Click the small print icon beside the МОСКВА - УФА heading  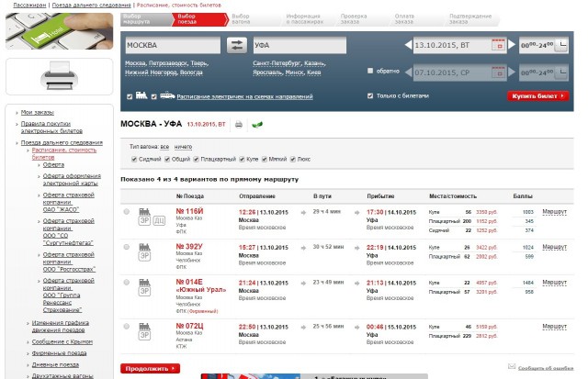point(239,124)
